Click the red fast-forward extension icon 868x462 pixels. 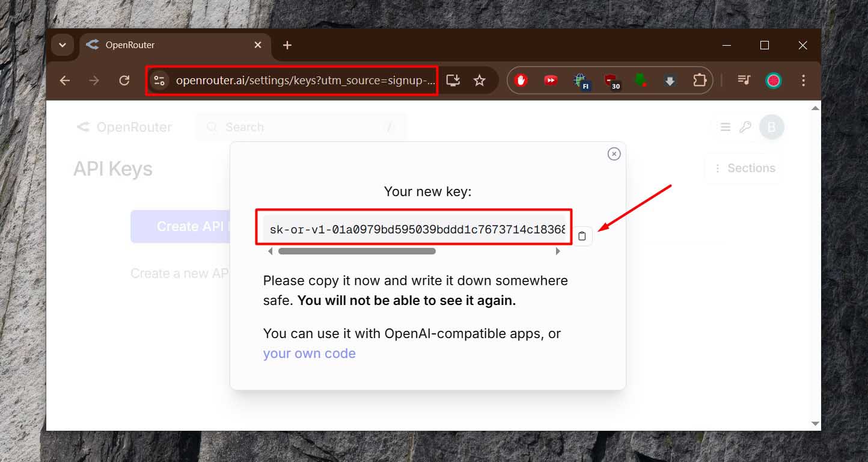point(550,81)
